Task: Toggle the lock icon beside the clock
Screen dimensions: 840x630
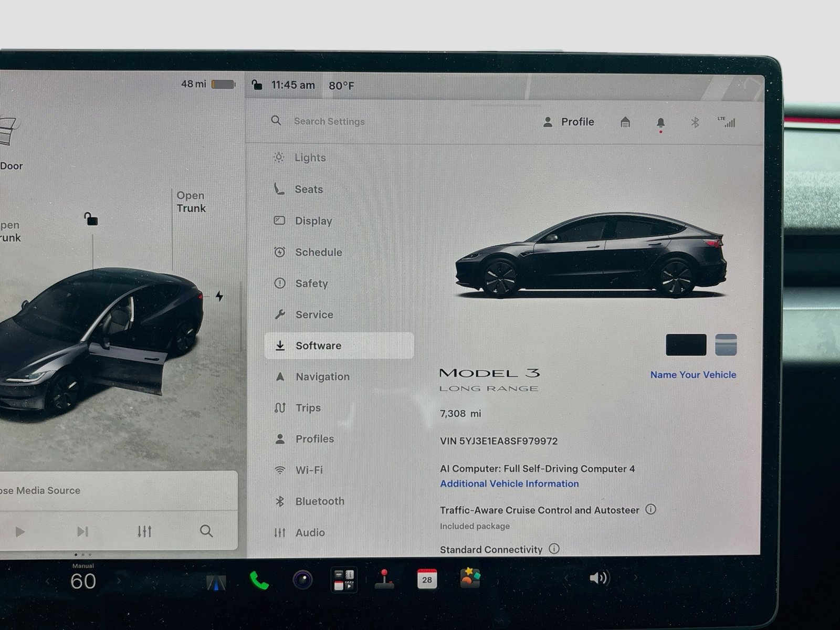Action: point(257,85)
